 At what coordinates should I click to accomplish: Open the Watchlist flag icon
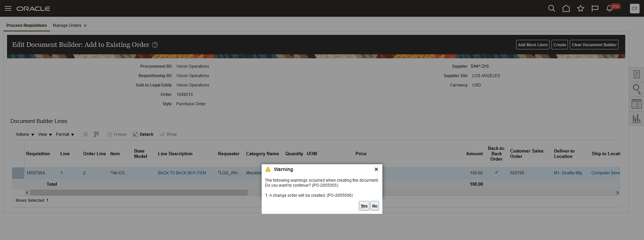[595, 8]
